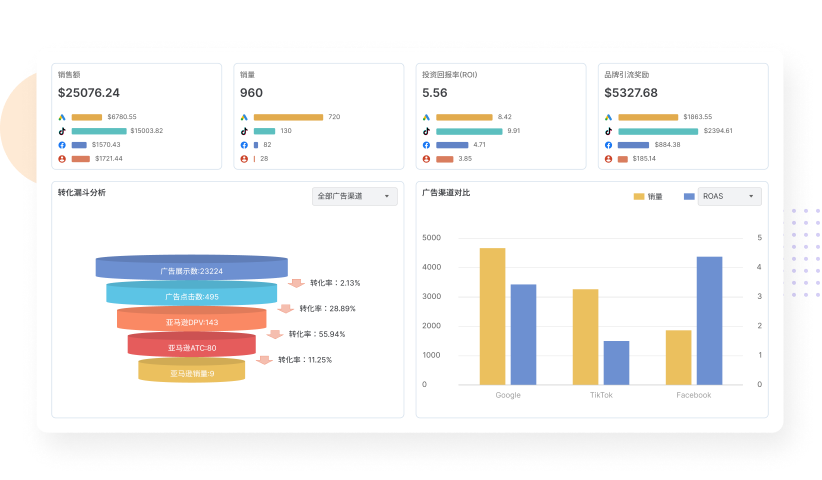Select the 亚马逊ATC:80 funnel layer
822x480 pixels.
pyautogui.click(x=191, y=347)
